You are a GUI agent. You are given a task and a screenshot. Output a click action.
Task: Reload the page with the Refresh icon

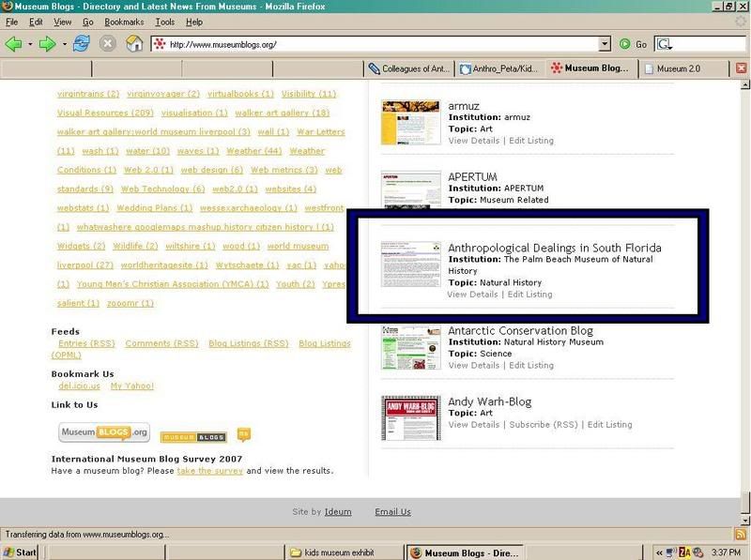point(82,44)
